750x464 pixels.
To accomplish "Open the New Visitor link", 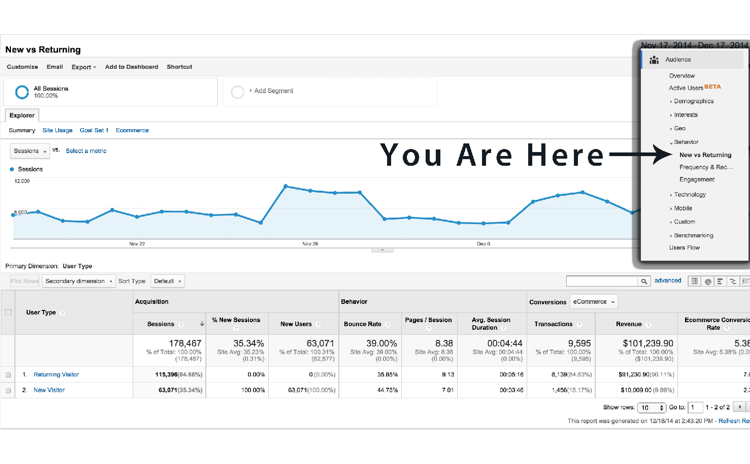I will point(49,390).
